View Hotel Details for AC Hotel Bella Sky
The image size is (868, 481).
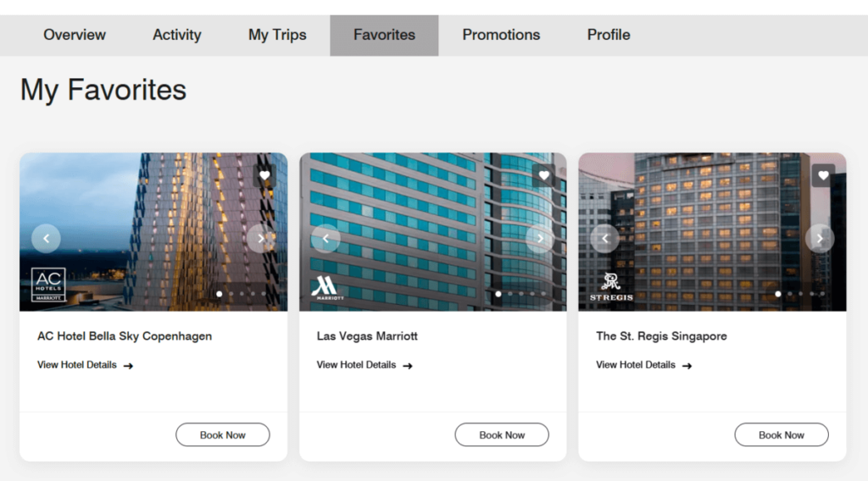pos(86,365)
